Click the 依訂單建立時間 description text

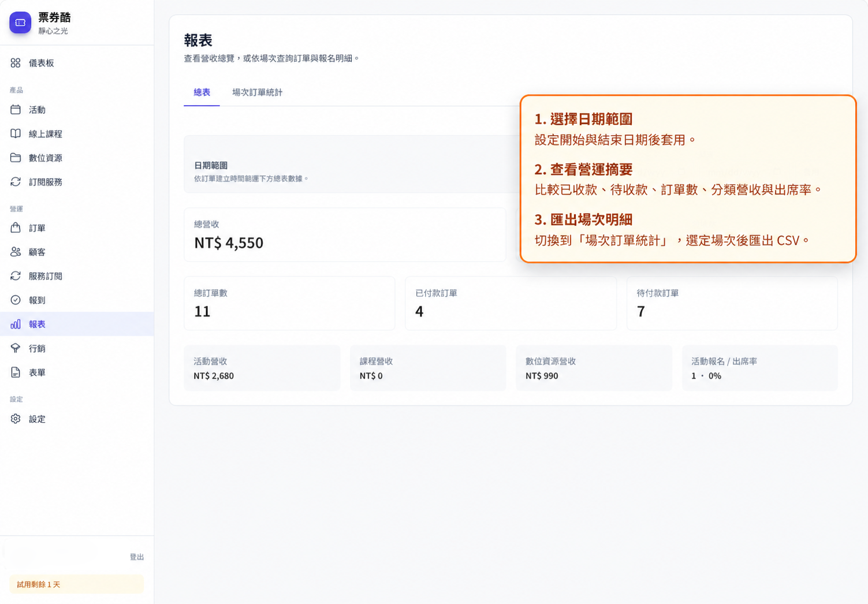click(x=251, y=179)
